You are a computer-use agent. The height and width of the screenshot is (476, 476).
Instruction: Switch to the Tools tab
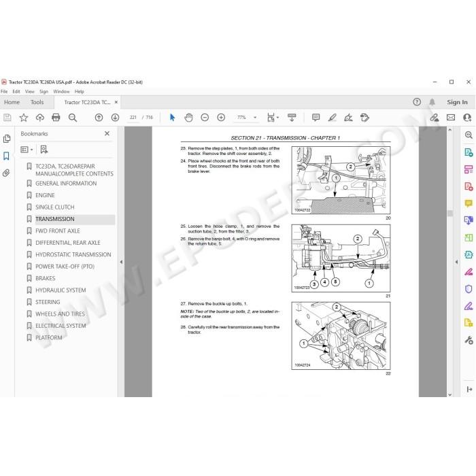point(37,102)
